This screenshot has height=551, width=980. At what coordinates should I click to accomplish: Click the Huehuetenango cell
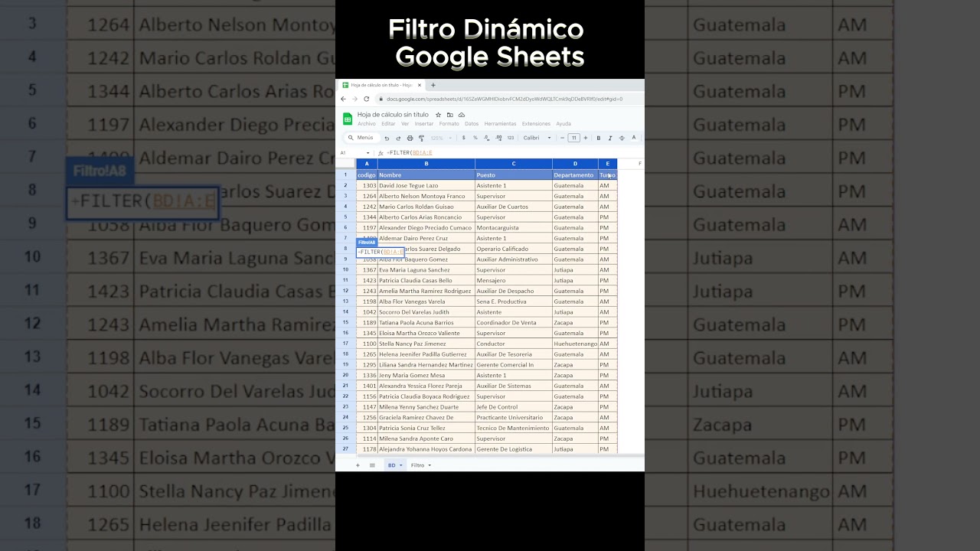pyautogui.click(x=576, y=344)
